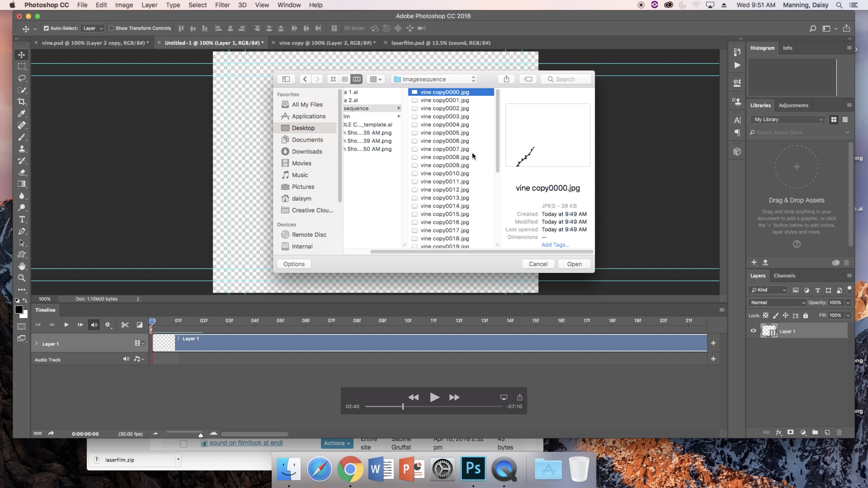Screen dimensions: 868x488
Task: Select the Rectangular Marquee tool
Action: click(22, 67)
